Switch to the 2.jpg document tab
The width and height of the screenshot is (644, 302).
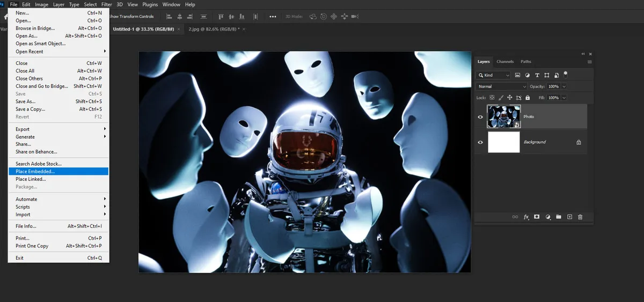[x=214, y=29]
